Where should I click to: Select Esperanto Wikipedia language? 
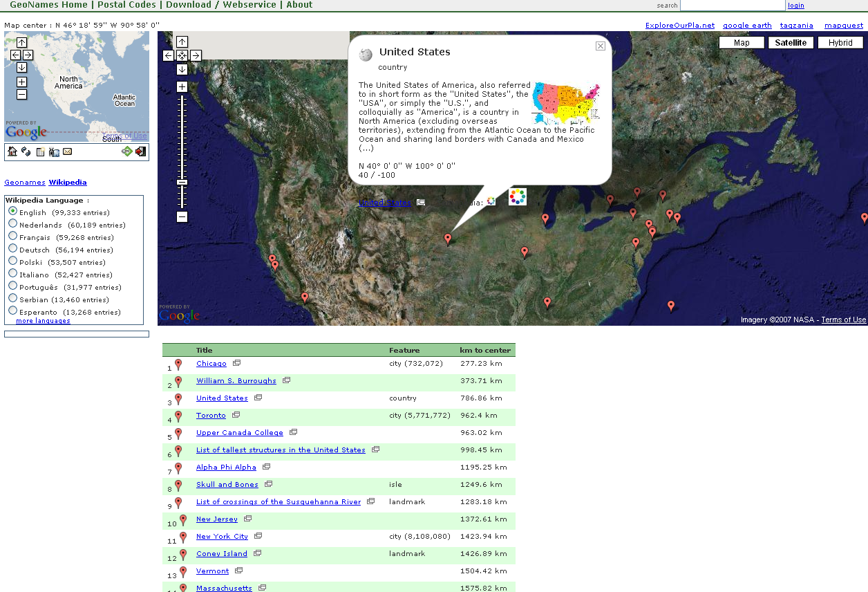click(12, 311)
